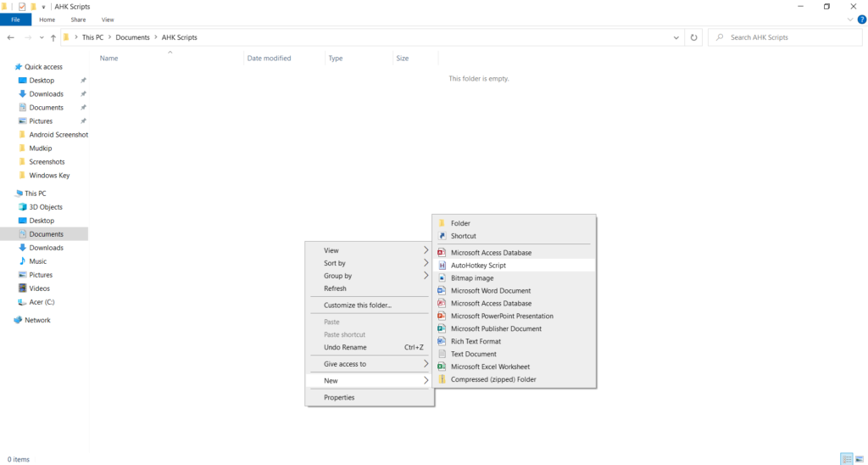Click the Microsoft Excel Worksheet icon
This screenshot has height=465, width=868.
[x=442, y=367]
